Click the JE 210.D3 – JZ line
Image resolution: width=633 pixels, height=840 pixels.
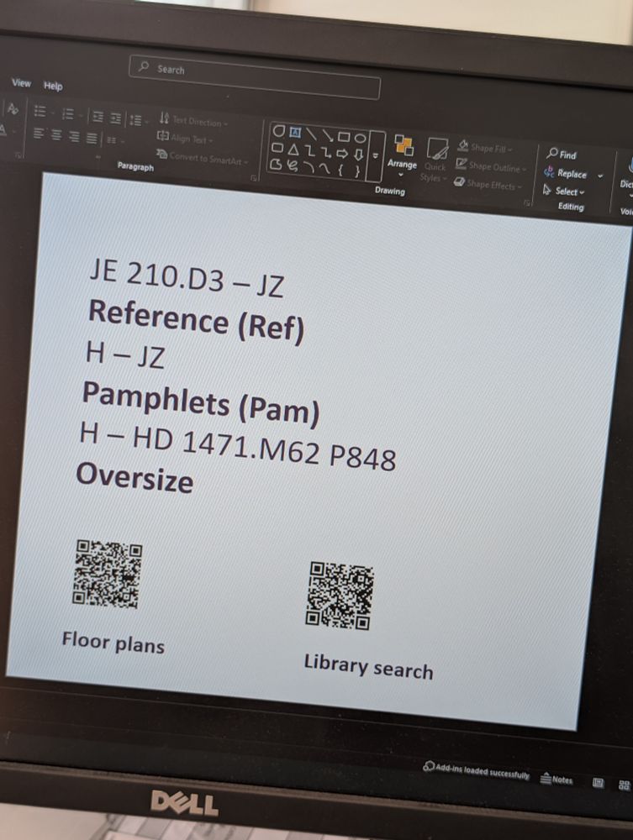[187, 279]
